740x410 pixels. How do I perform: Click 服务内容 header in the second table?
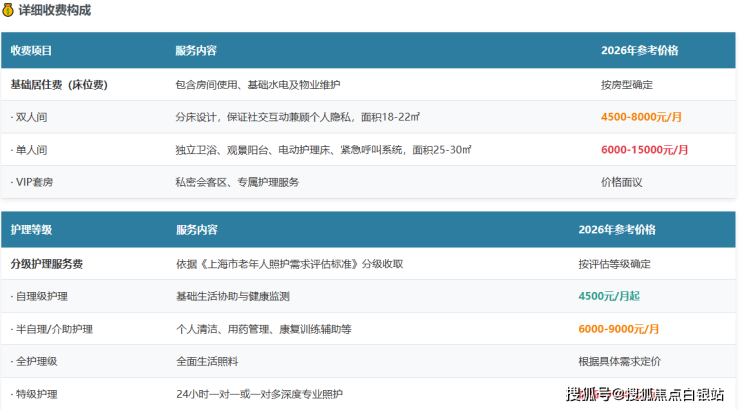pos(197,230)
